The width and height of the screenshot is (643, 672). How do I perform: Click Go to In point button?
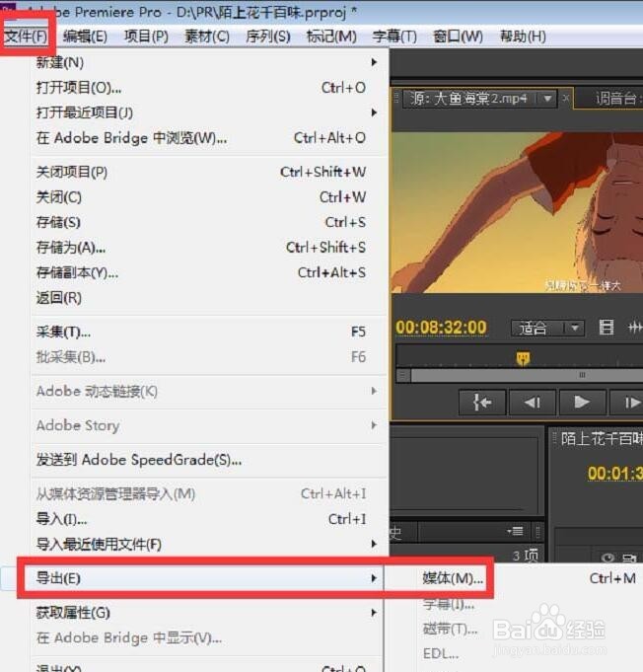[x=482, y=403]
